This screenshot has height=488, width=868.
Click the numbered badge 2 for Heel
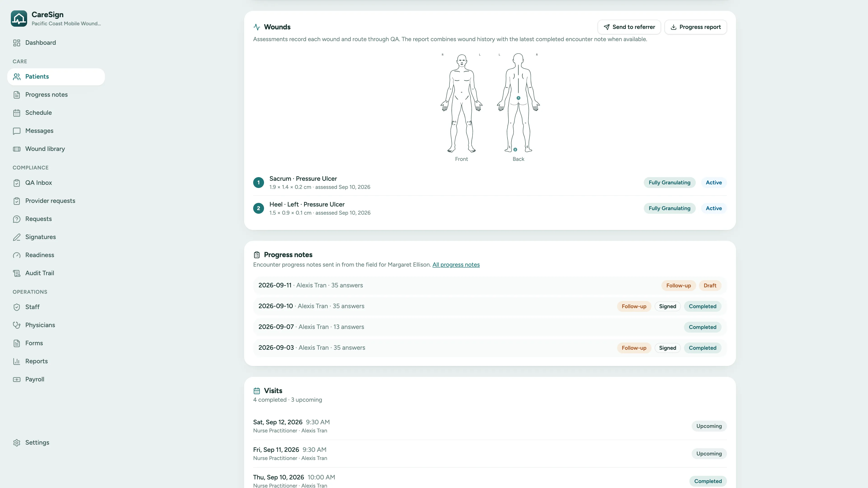[258, 209]
